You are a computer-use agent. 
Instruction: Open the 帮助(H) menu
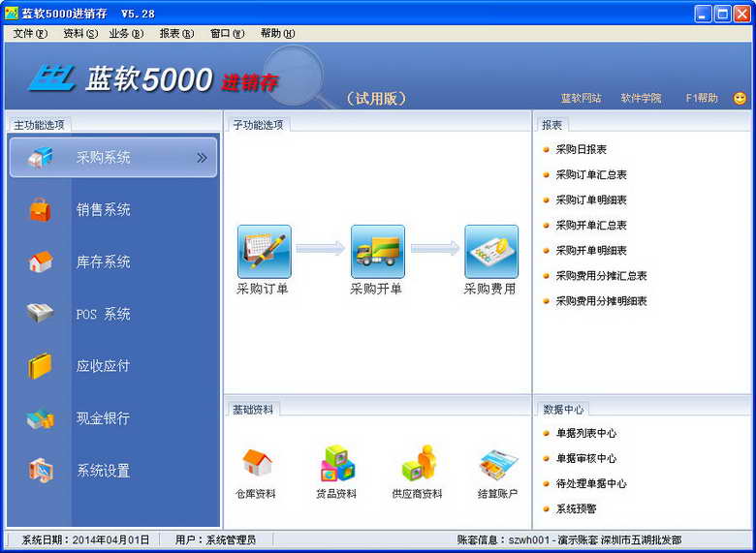[278, 34]
